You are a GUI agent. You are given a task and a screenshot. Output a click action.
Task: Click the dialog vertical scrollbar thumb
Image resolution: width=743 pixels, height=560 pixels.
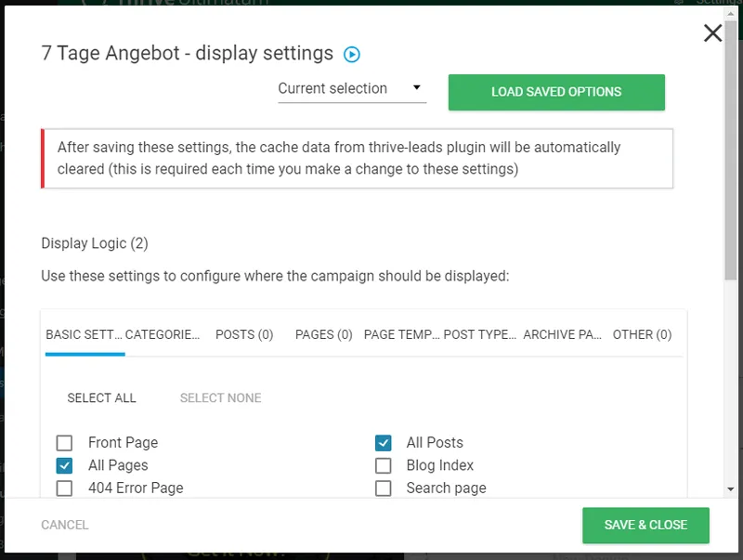click(730, 150)
